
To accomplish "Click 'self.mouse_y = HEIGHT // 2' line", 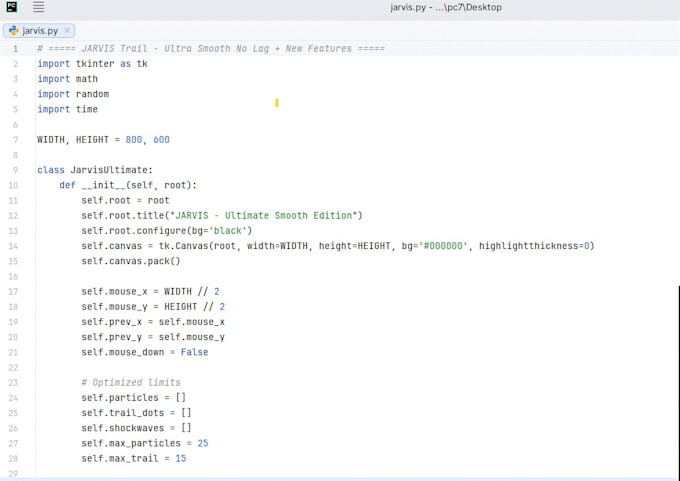I will point(153,307).
